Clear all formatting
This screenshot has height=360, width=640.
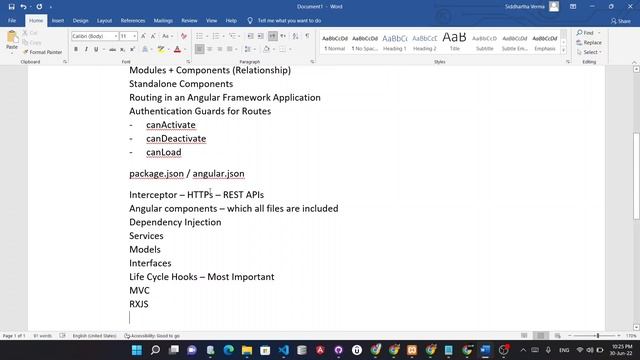(184, 36)
